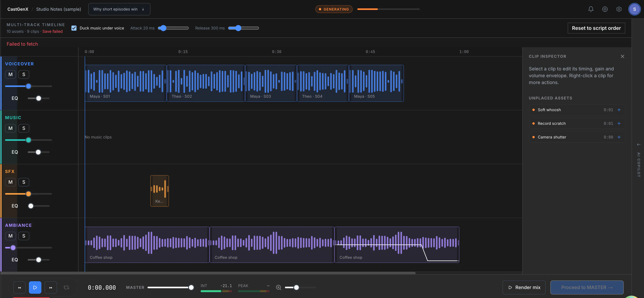Image resolution: width=644 pixels, height=298 pixels.
Task: Select the Soft whoosh asset row
Action: [577, 110]
